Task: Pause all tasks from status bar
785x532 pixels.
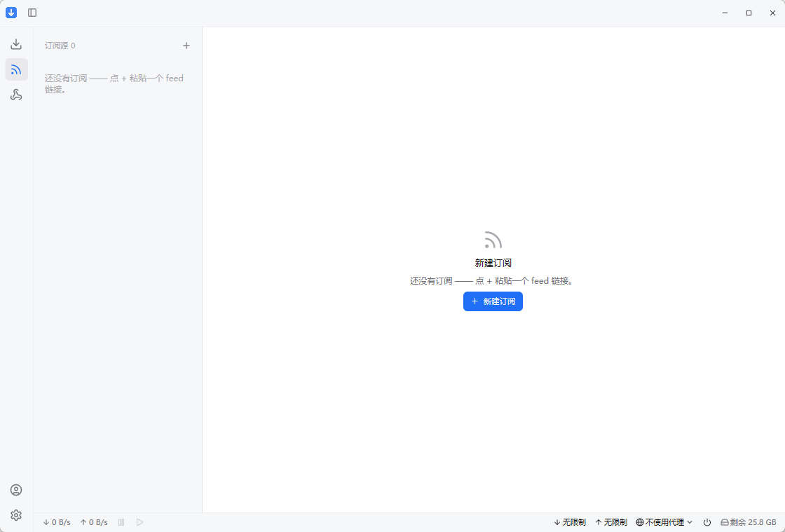Action: (x=121, y=522)
